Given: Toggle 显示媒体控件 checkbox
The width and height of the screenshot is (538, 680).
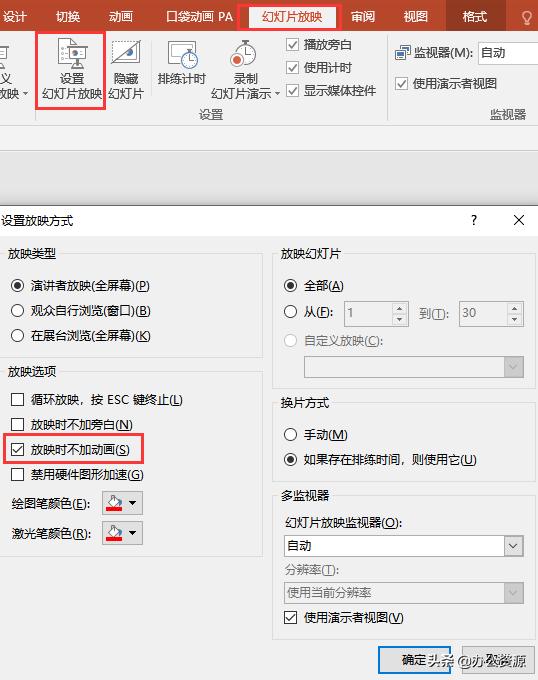Looking at the screenshot, I should pyautogui.click(x=293, y=91).
